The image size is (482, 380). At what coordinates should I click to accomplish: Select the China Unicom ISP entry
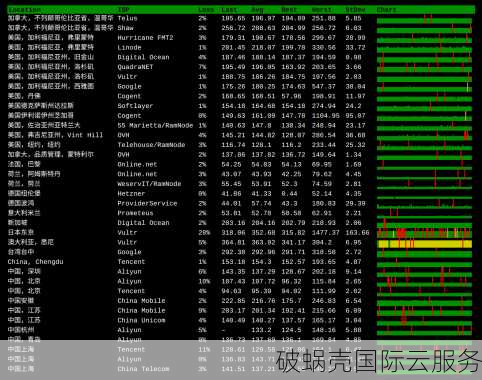(141, 320)
